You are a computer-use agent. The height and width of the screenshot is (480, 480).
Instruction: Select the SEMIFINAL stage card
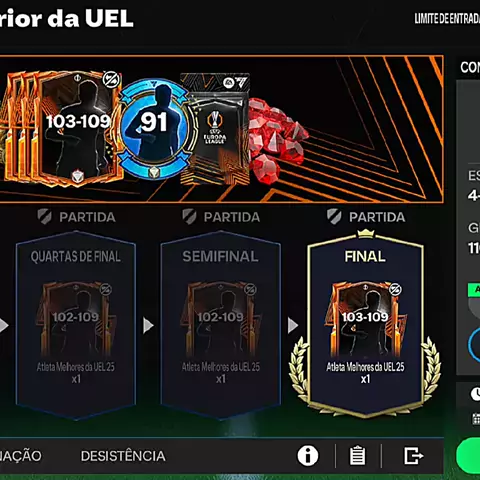[220, 325]
